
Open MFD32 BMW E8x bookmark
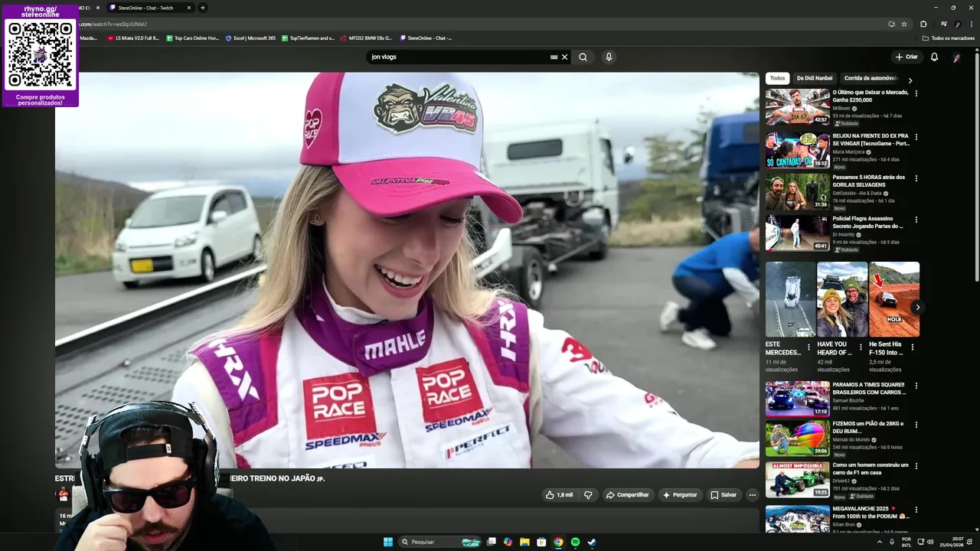366,37
